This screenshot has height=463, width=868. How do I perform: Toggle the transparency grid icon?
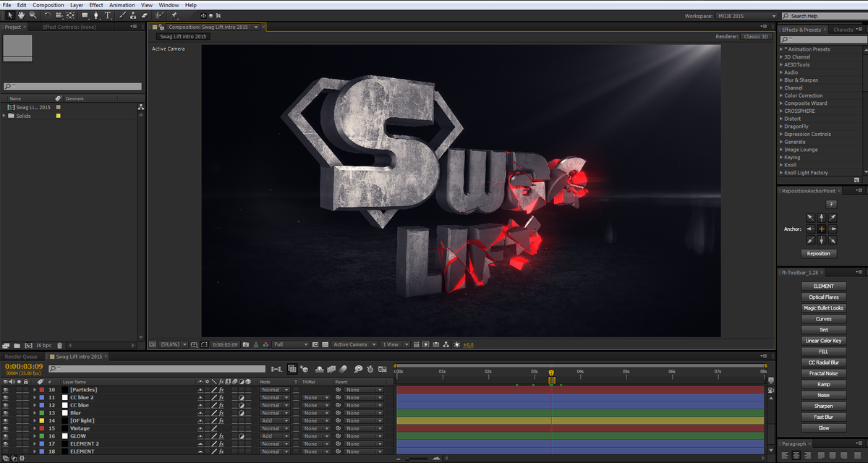(x=325, y=344)
